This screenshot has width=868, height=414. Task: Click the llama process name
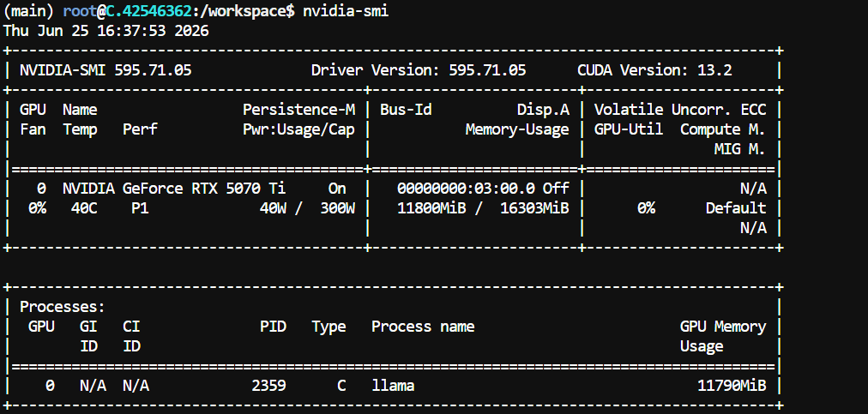[x=393, y=386]
